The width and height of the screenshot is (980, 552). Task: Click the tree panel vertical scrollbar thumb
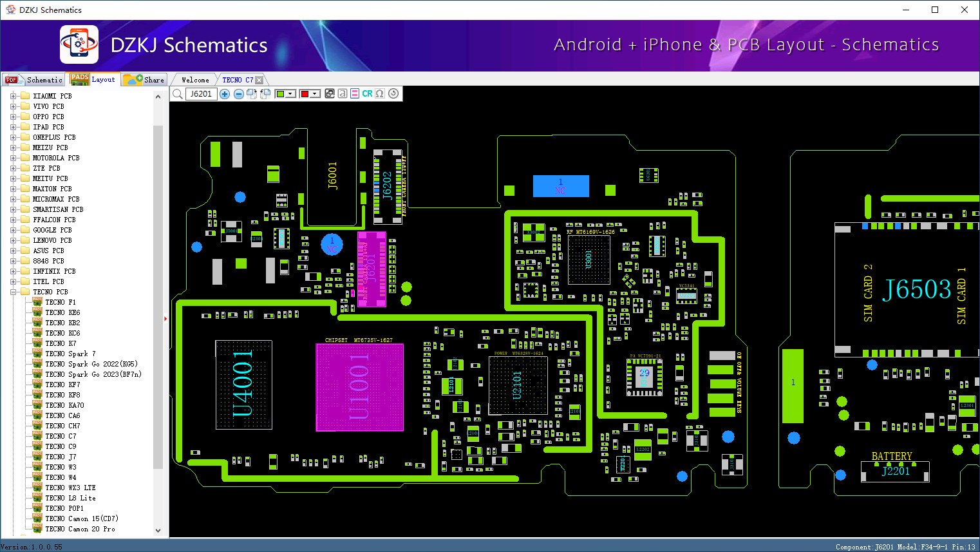pyautogui.click(x=158, y=296)
